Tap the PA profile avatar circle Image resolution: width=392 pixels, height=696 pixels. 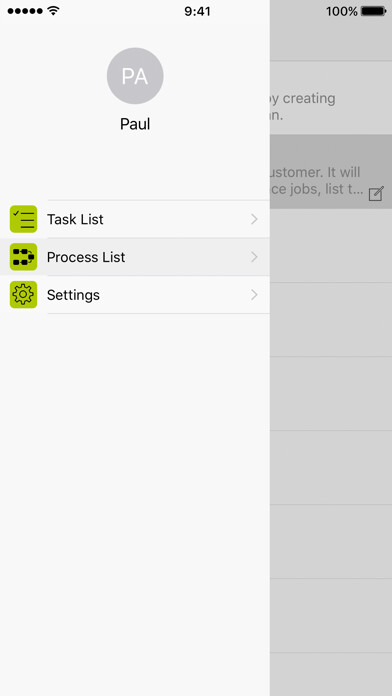pos(135,76)
